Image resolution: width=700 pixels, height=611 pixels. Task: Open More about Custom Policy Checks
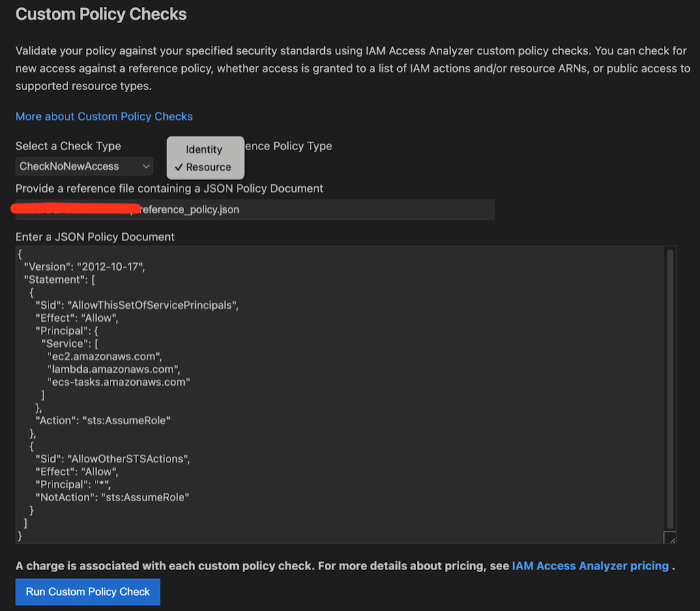pos(104,116)
